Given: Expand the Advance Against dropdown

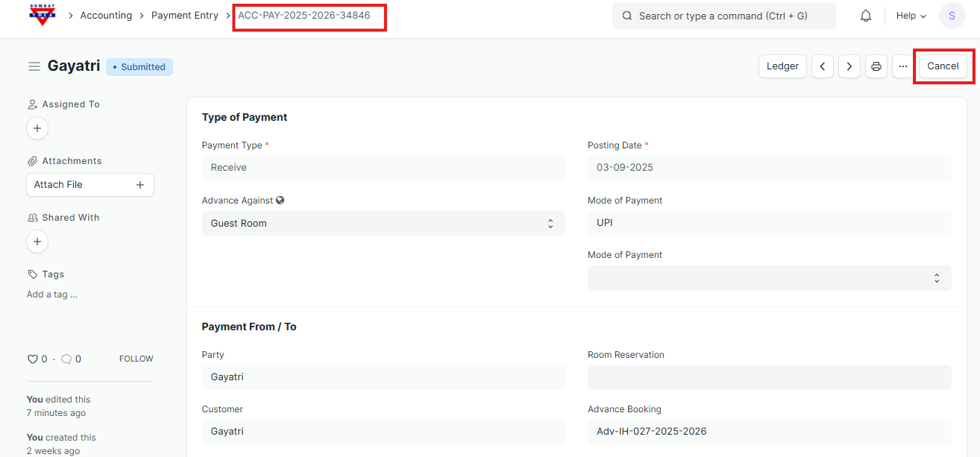Looking at the screenshot, I should click(383, 223).
